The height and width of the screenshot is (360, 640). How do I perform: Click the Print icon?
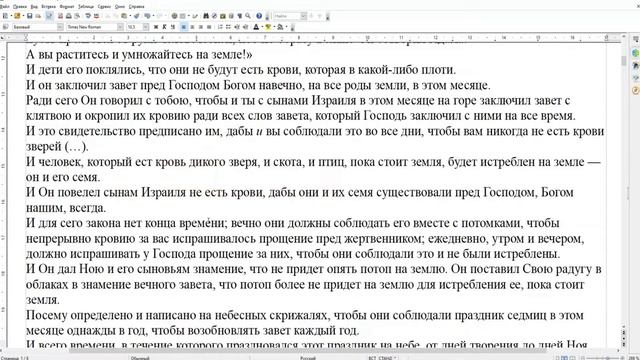[x=69, y=16]
